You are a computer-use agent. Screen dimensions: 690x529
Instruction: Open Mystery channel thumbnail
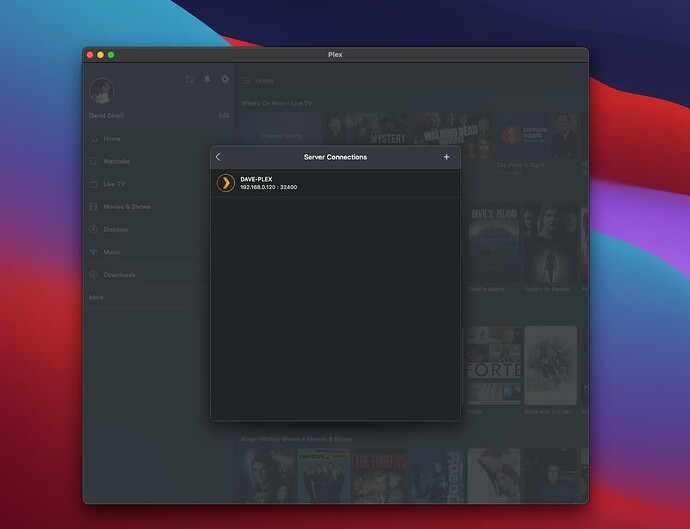(367, 129)
